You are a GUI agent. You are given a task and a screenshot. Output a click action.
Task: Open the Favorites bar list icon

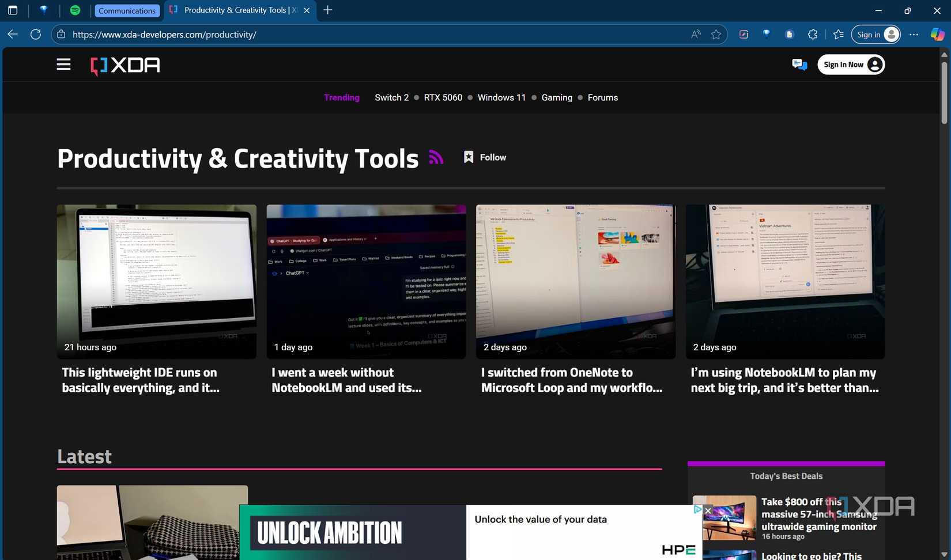point(839,35)
